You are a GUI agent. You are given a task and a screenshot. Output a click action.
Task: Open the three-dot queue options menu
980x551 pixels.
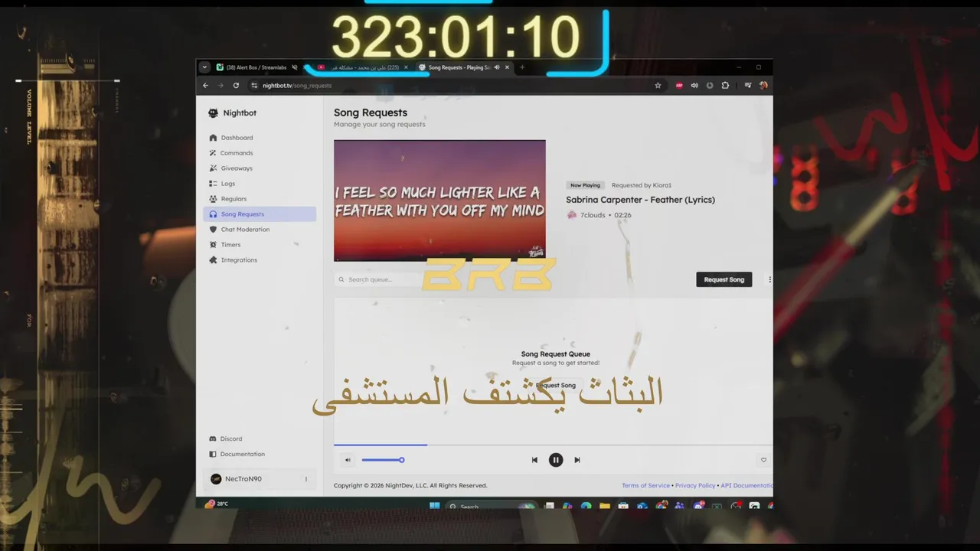769,279
